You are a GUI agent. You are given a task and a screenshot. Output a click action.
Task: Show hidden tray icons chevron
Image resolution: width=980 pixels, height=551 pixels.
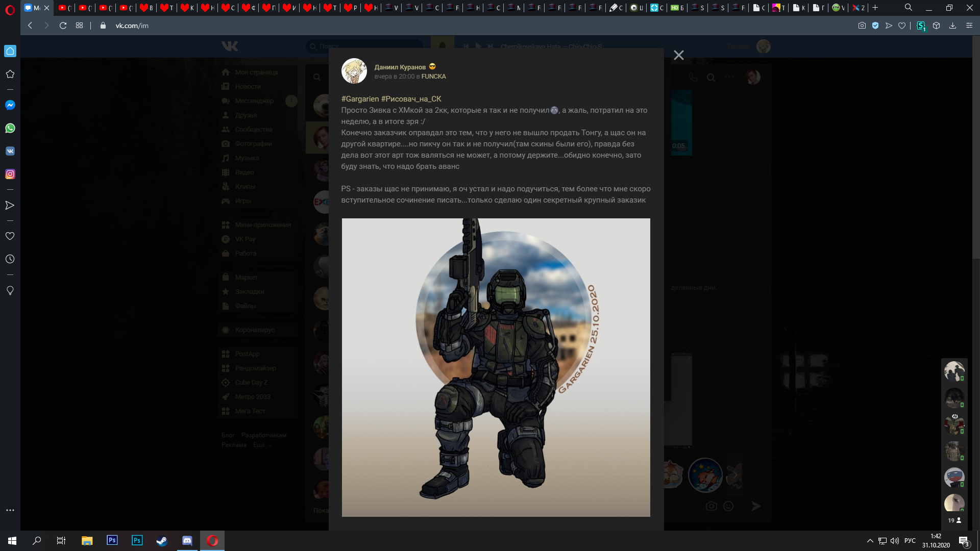coord(870,541)
